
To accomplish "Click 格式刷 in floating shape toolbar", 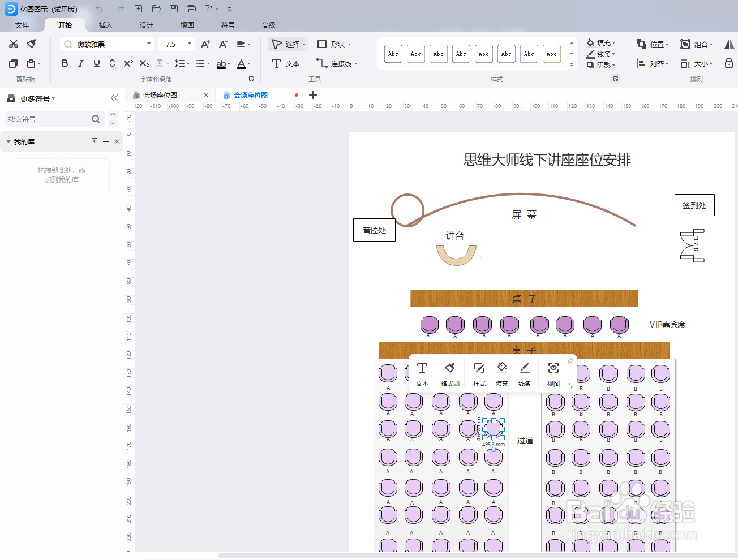I will (x=450, y=374).
